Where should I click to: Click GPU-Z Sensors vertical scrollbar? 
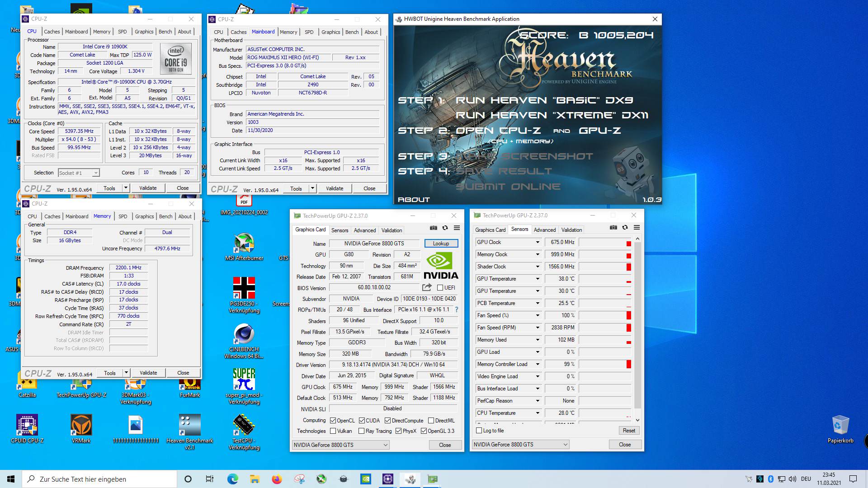[x=637, y=328]
